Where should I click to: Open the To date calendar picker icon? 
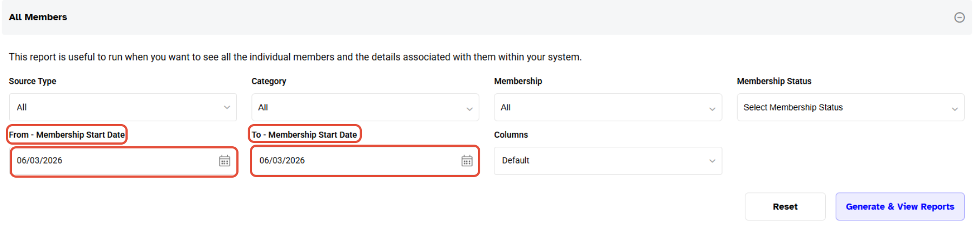467,161
